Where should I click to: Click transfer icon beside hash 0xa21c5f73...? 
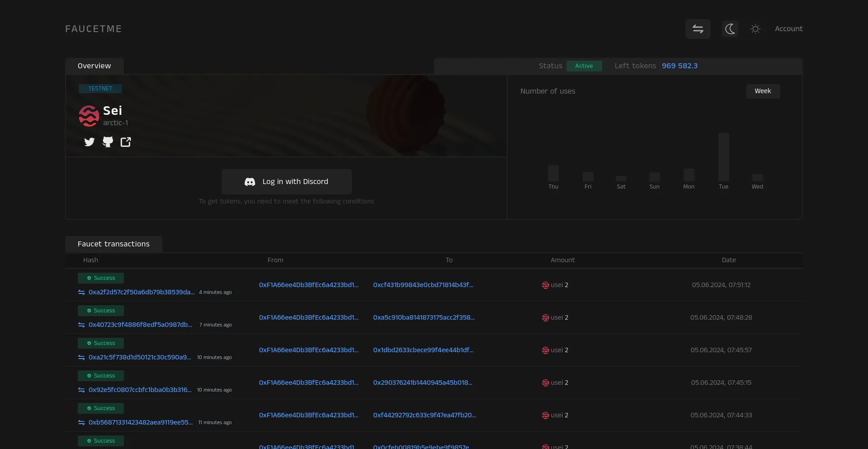81,358
